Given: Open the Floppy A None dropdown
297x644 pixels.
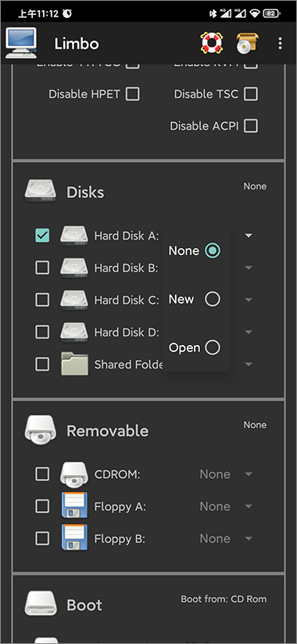Looking at the screenshot, I should [x=226, y=506].
